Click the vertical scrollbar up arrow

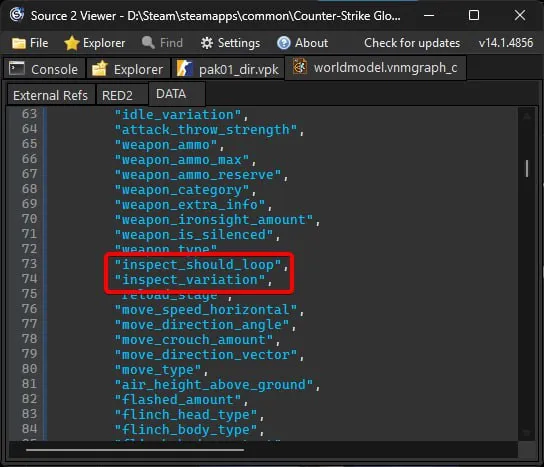click(x=527, y=116)
